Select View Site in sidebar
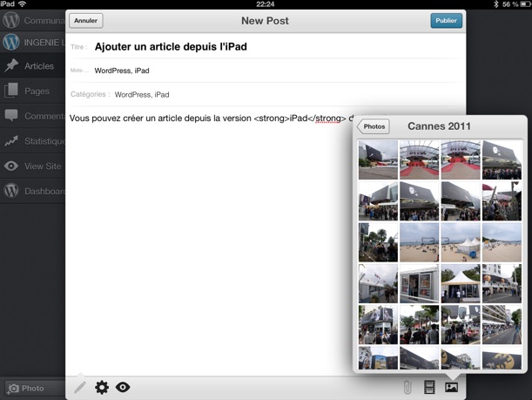 tap(32, 166)
